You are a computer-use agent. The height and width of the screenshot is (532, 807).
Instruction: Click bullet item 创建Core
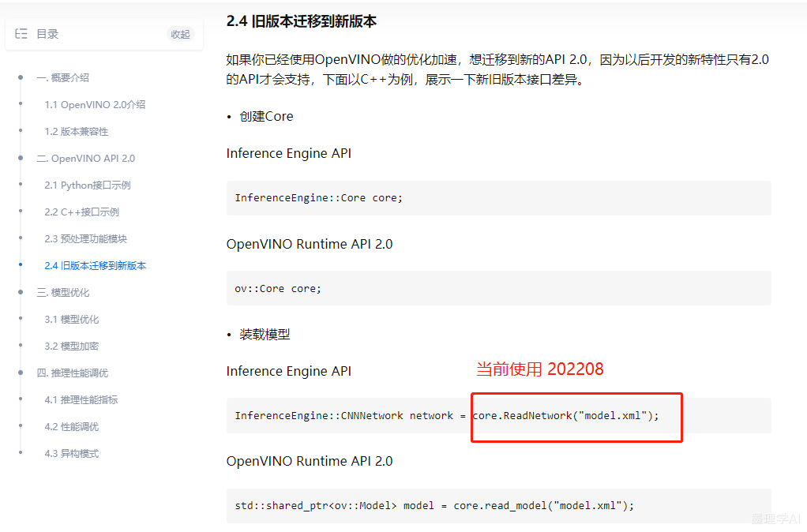(266, 116)
